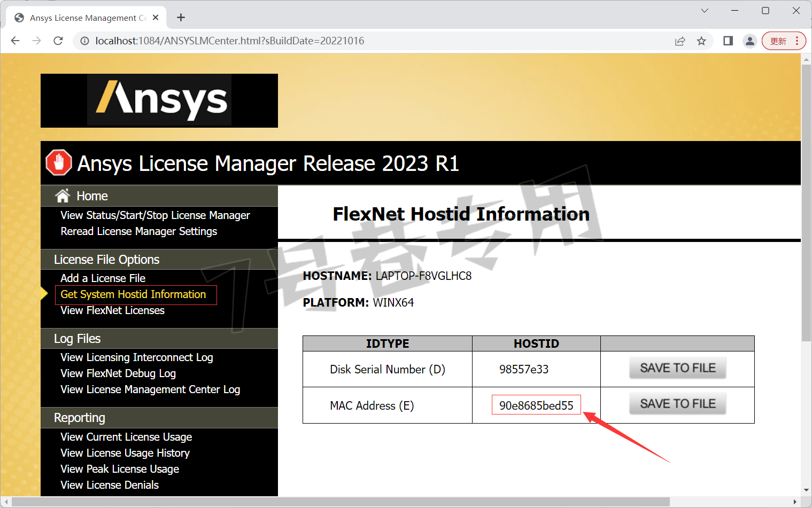
Task: Click the horizontal scrollbar thumb
Action: (x=341, y=502)
